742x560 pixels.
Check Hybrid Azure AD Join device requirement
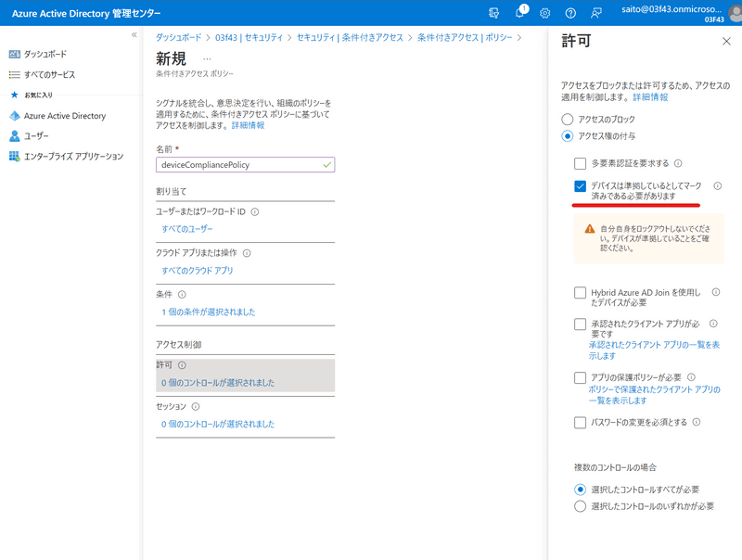point(580,293)
